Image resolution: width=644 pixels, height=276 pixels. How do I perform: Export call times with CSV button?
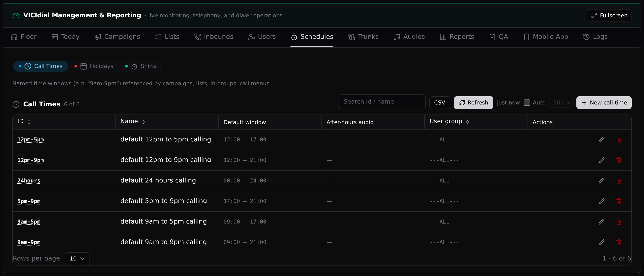pos(440,103)
